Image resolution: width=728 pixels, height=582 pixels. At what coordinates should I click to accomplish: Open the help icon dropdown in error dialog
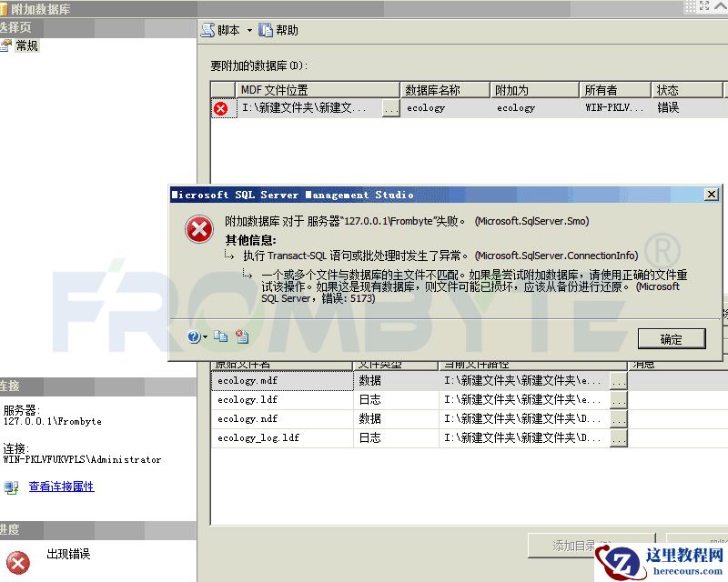click(x=205, y=336)
